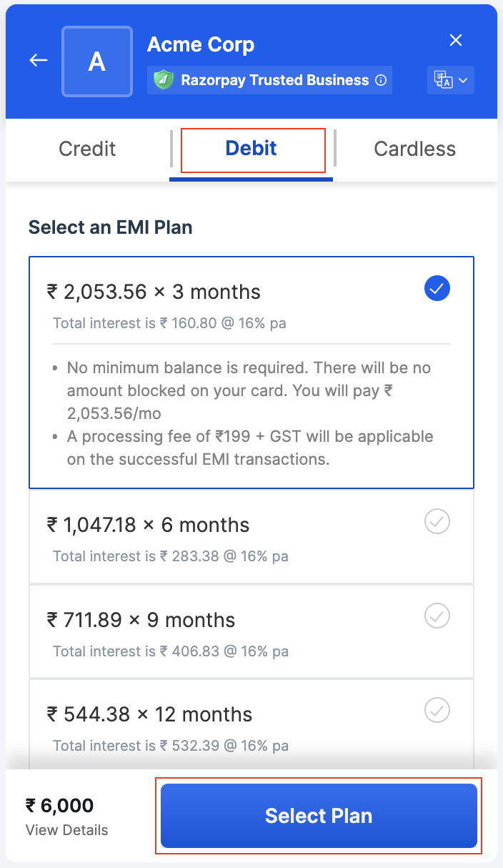The image size is (503, 868).
Task: Click the back arrow in the header
Action: coord(37,60)
